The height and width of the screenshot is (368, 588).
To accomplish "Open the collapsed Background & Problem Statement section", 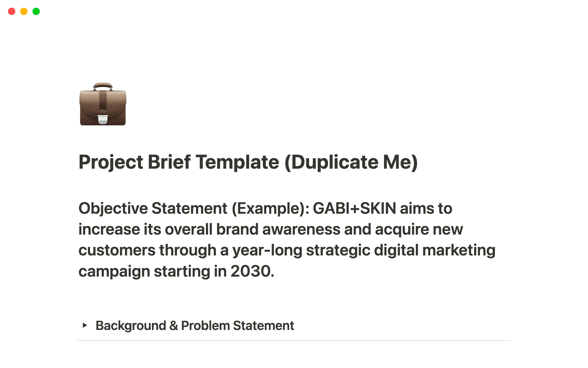I will [x=85, y=326].
